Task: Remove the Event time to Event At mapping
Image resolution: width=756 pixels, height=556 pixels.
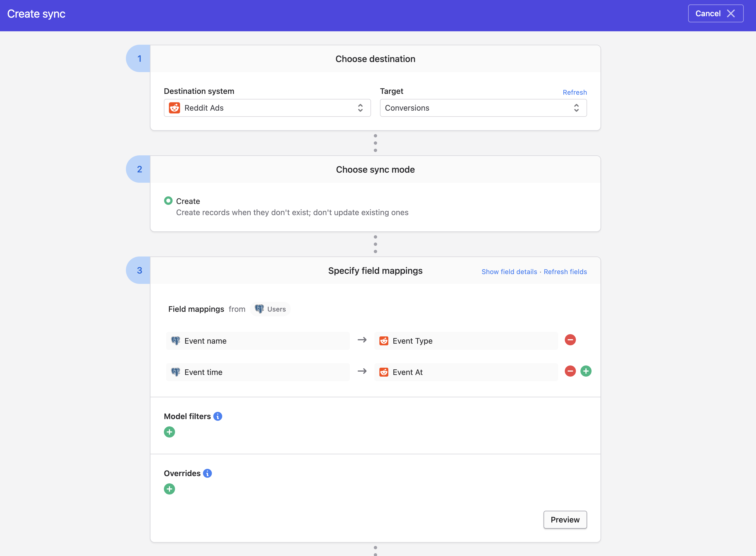Action: pos(570,371)
